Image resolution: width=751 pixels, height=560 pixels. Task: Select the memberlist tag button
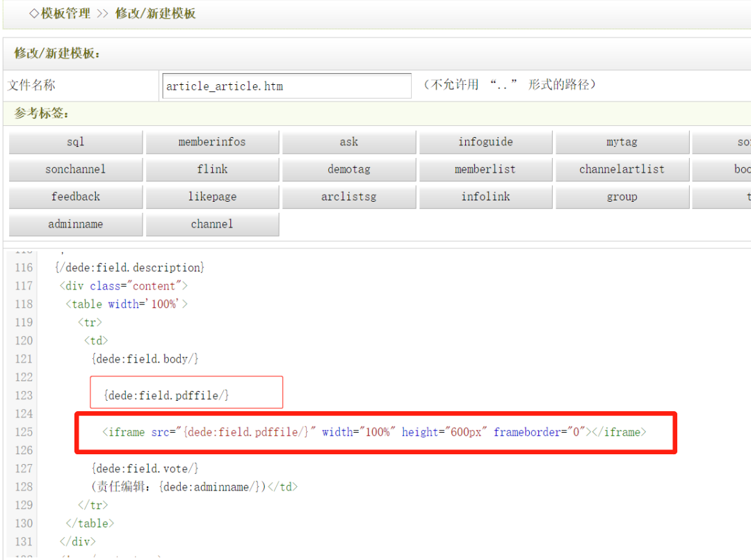click(x=485, y=169)
